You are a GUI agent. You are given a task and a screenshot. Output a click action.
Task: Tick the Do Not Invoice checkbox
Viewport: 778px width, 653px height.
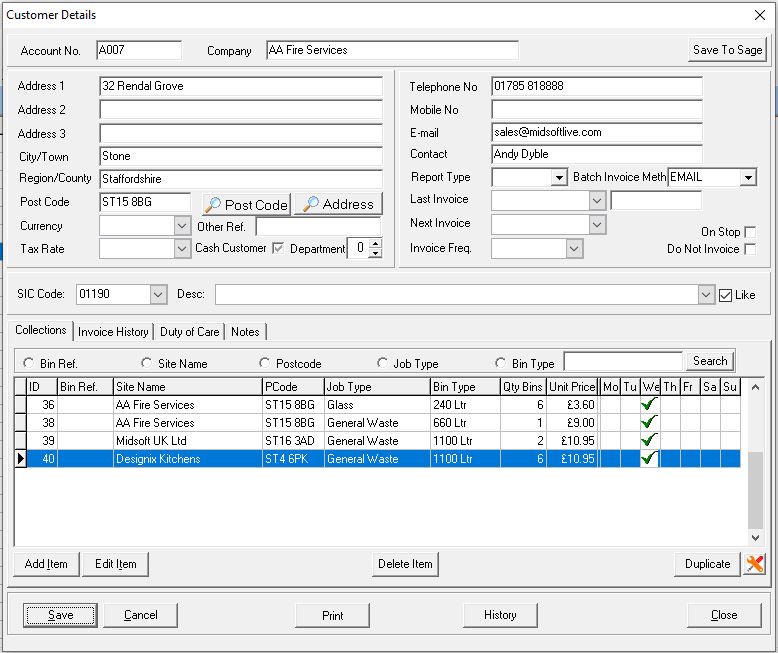750,249
